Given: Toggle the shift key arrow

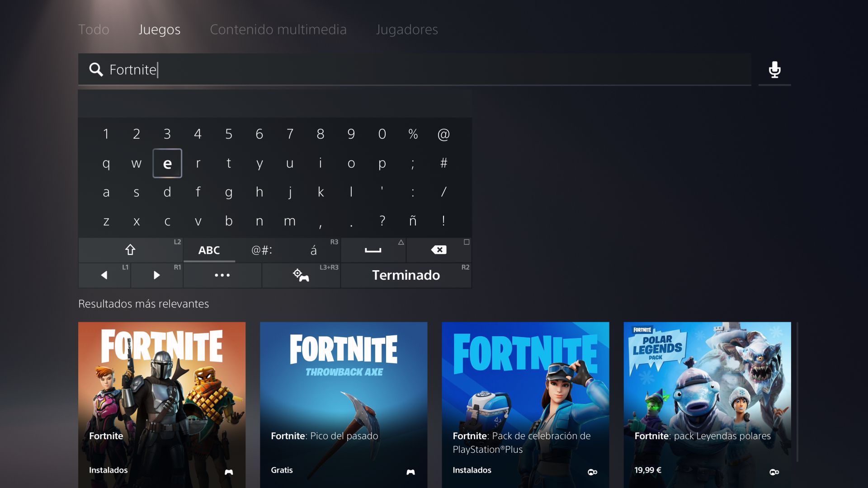Looking at the screenshot, I should pos(130,250).
